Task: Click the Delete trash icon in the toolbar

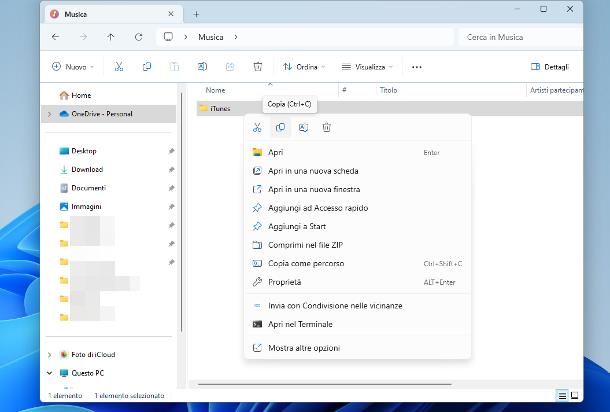Action: 258,67
